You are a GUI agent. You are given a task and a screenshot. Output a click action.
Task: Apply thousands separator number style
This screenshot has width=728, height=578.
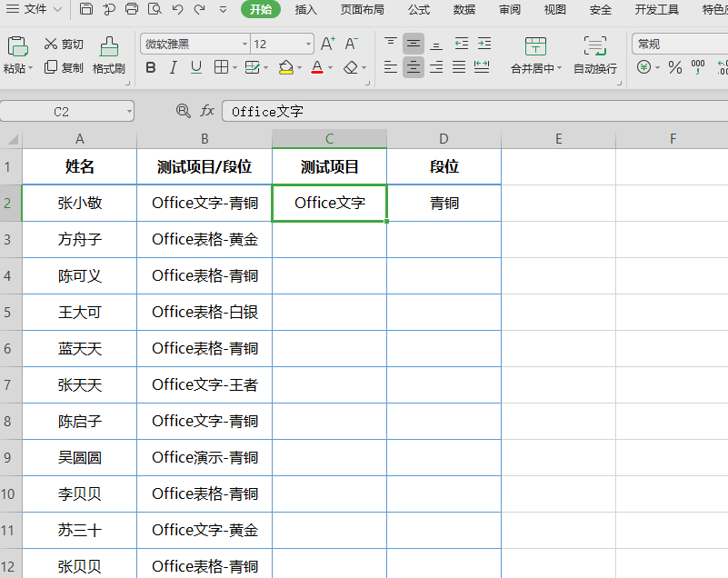point(698,68)
